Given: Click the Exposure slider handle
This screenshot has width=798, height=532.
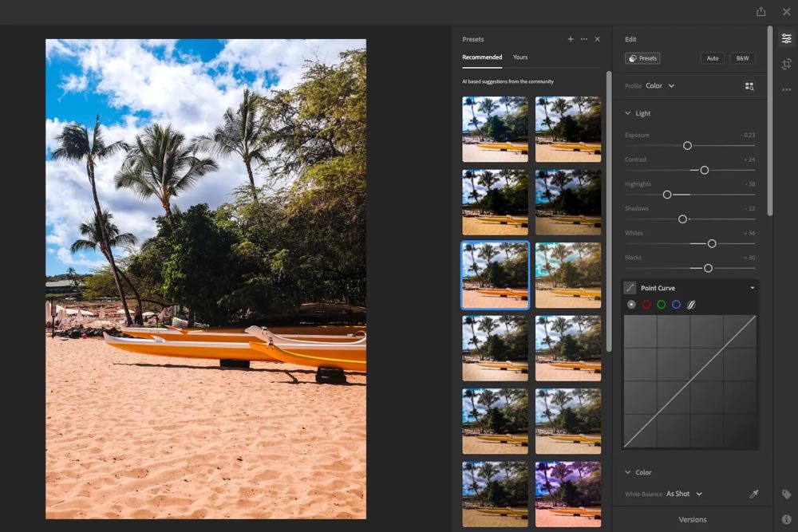Looking at the screenshot, I should tap(687, 146).
